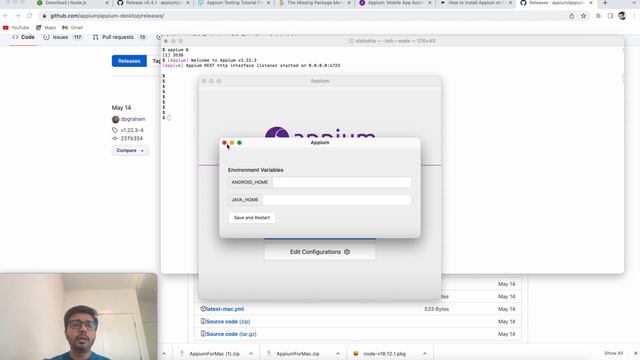
Task: Close the Download Node.js tab
Action: 107,3
